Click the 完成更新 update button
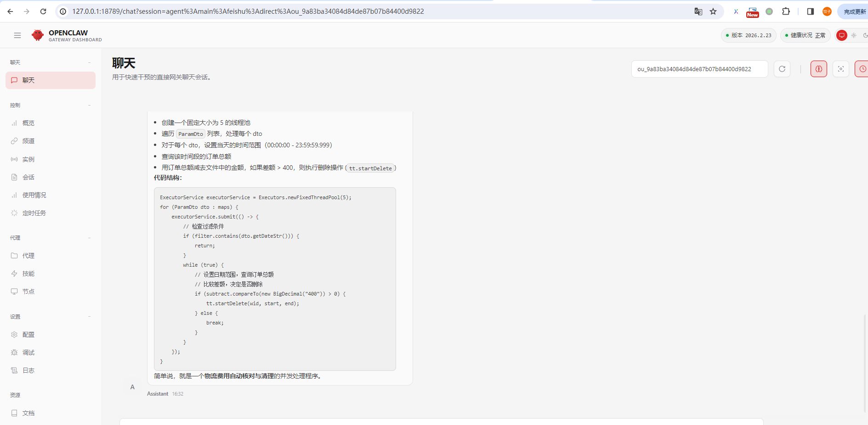 pos(854,11)
